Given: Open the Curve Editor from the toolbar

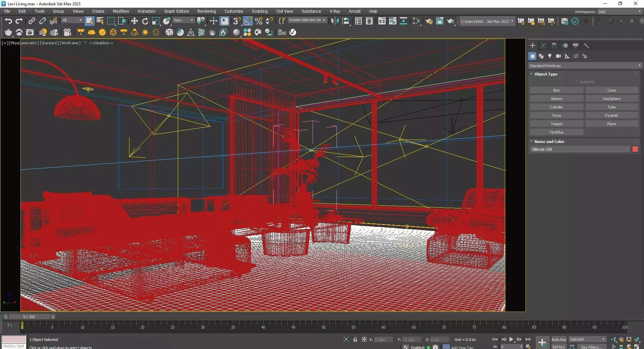Looking at the screenshot, I should [393, 21].
